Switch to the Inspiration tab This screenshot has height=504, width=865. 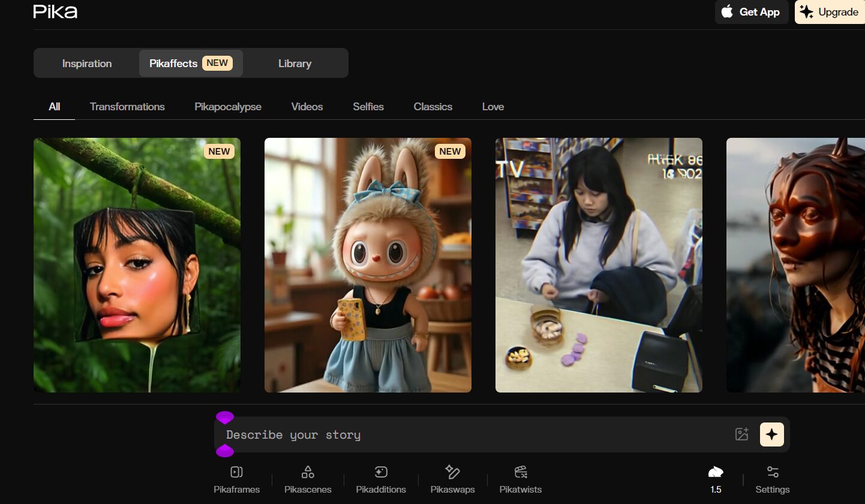click(87, 64)
